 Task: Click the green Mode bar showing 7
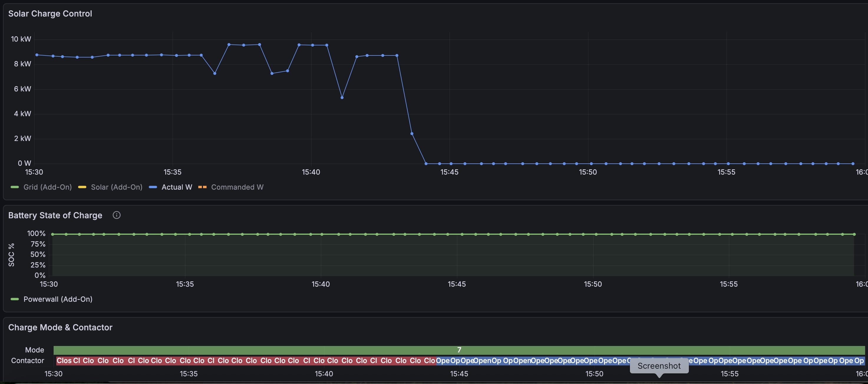(x=459, y=350)
